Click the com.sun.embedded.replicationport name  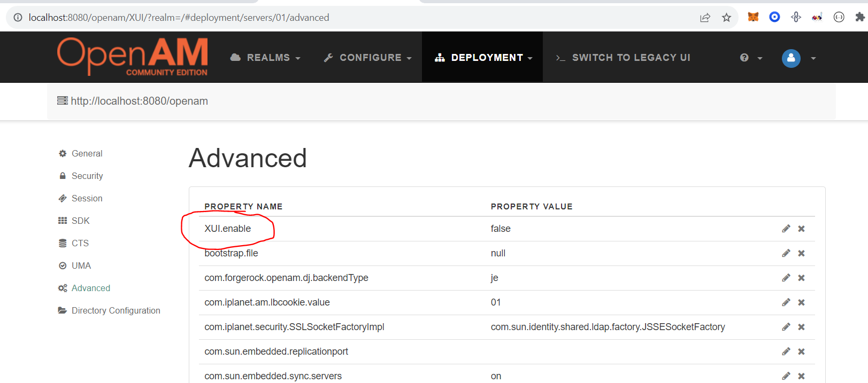(276, 351)
